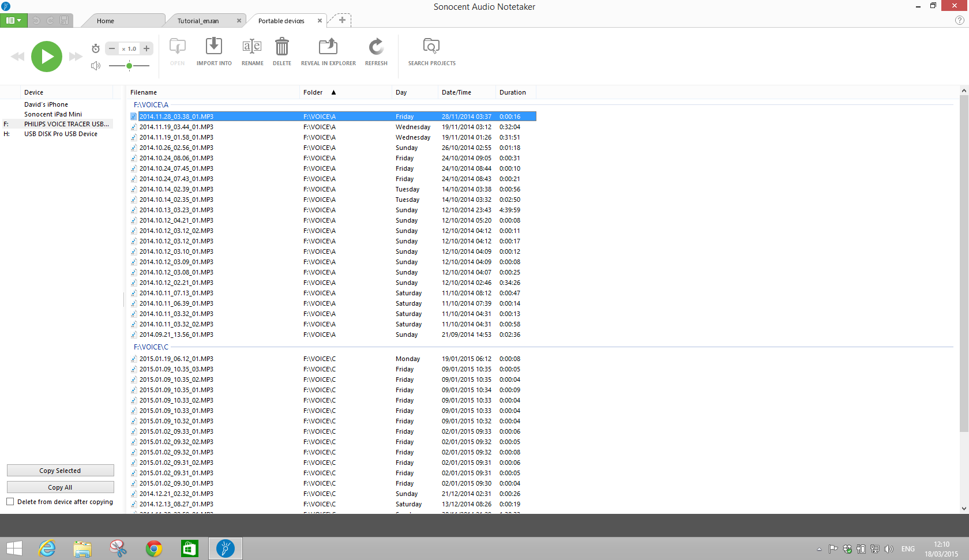969x560 pixels.
Task: Close the Portable devices tab
Action: click(x=320, y=21)
